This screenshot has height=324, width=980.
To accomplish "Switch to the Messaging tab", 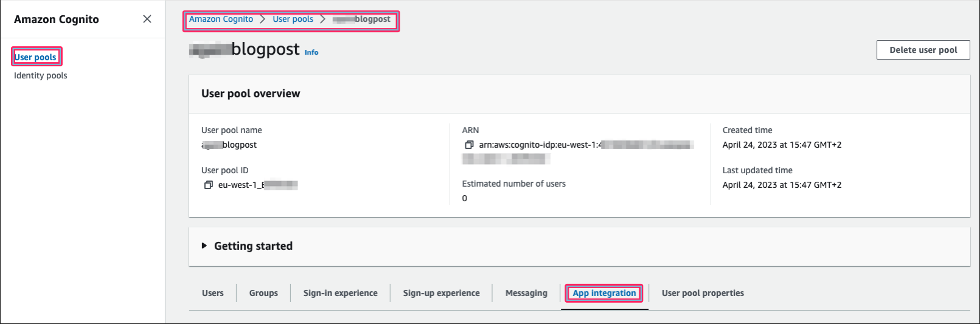I will click(526, 293).
